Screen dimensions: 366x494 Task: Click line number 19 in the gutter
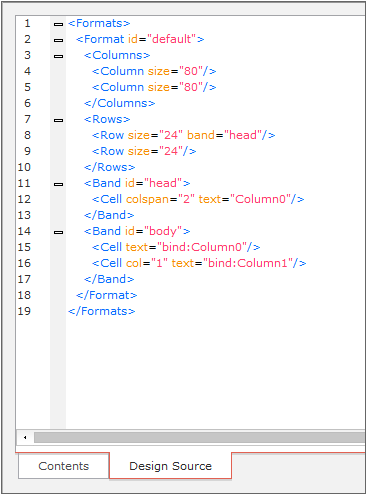tap(24, 311)
